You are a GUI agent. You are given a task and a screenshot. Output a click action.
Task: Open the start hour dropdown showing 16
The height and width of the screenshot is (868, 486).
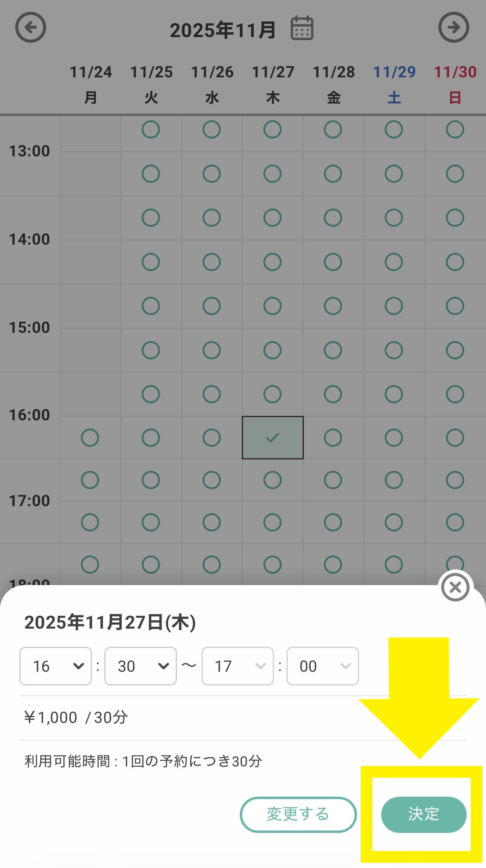[x=56, y=666]
